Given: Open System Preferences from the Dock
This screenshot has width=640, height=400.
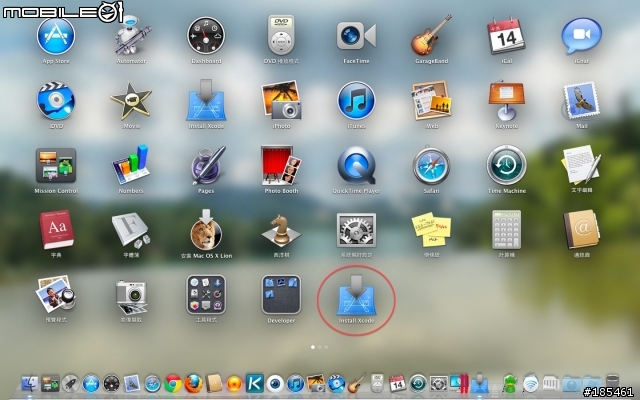Looking at the screenshot, I should (x=439, y=384).
